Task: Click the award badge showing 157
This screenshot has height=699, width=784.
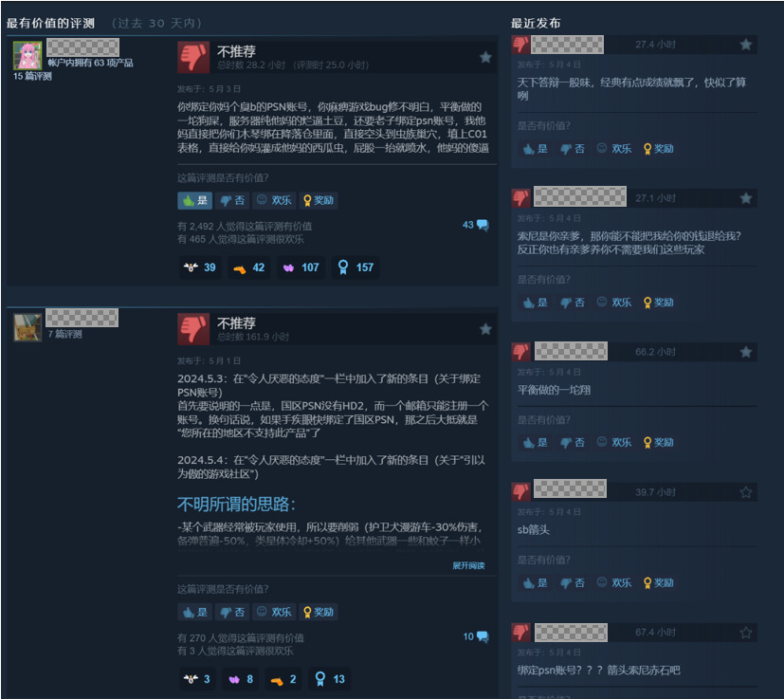Action: [x=356, y=267]
